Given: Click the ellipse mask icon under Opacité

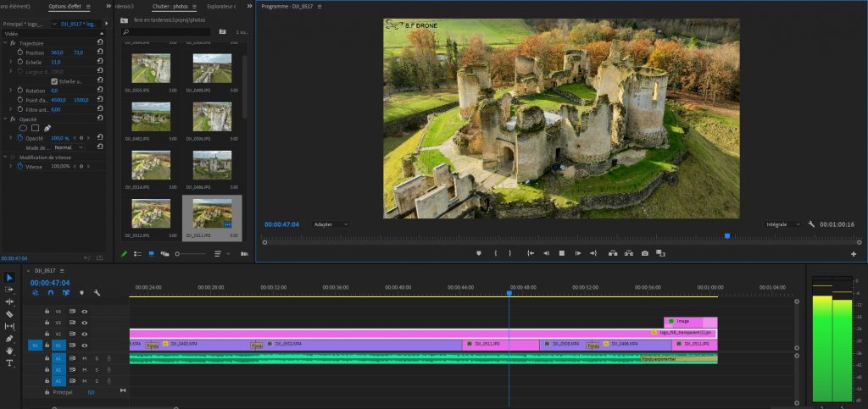Looking at the screenshot, I should [x=23, y=128].
